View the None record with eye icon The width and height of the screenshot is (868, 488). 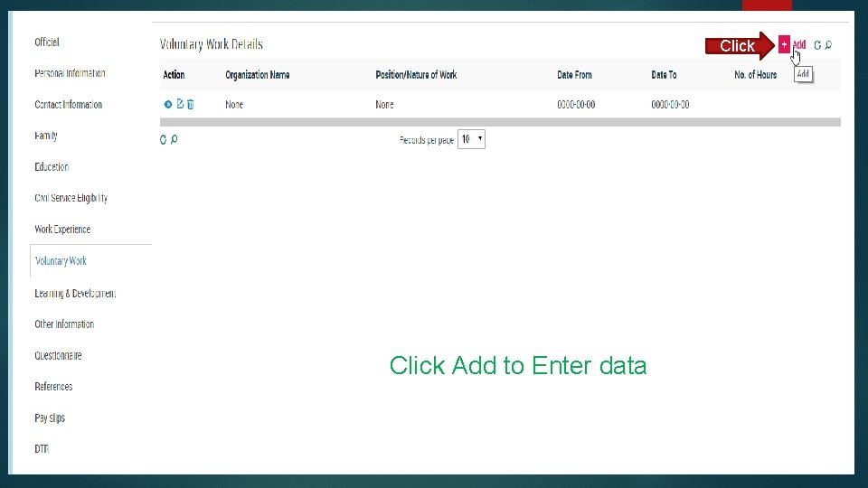pyautogui.click(x=168, y=104)
